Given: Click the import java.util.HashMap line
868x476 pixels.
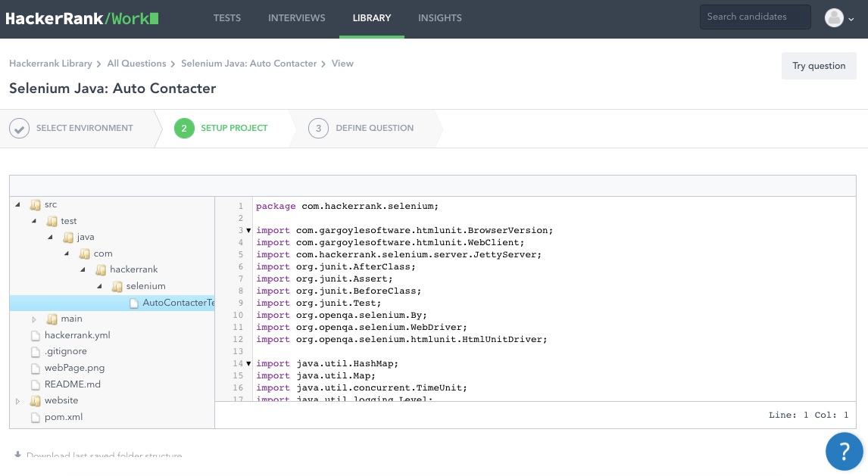Looking at the screenshot, I should [x=327, y=364].
